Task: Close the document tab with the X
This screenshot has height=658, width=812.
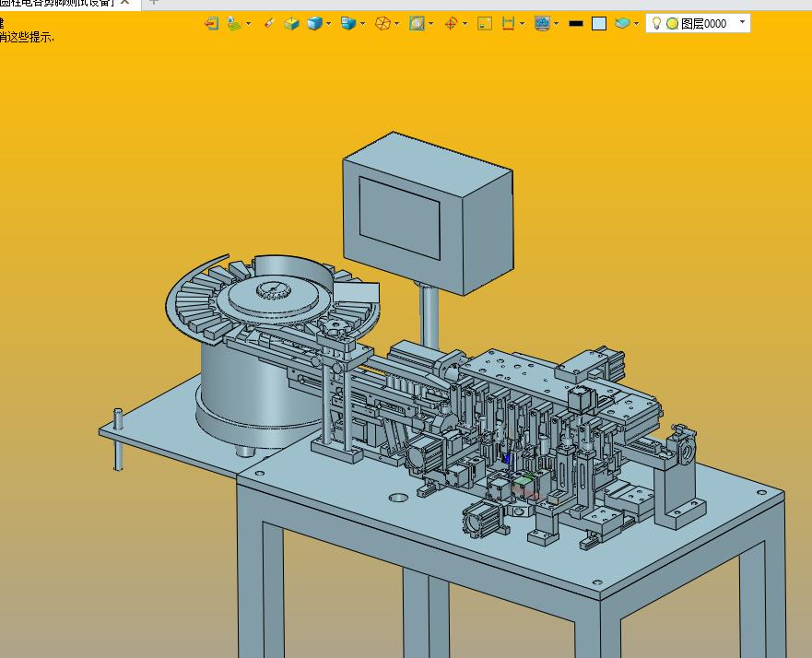Action: (x=124, y=2)
